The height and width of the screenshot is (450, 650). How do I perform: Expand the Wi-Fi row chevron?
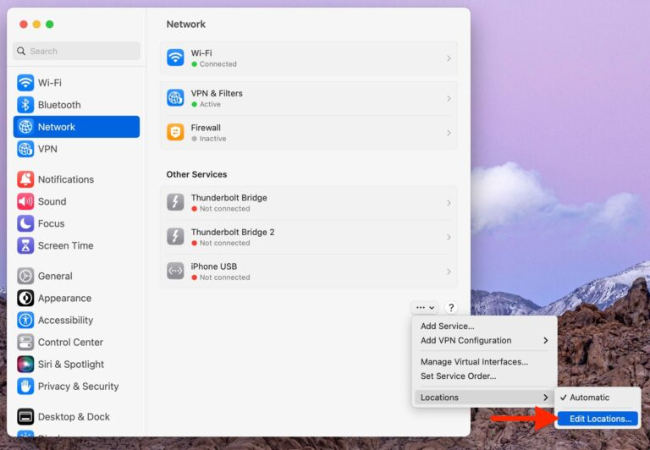[448, 59]
